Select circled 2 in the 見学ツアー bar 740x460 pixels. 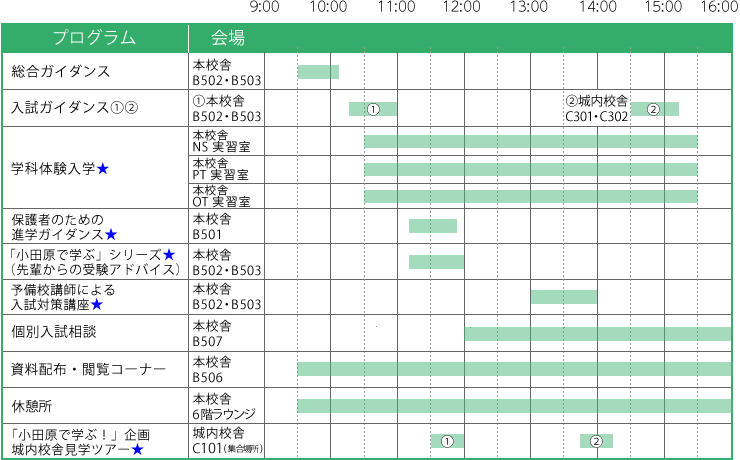pos(596,441)
